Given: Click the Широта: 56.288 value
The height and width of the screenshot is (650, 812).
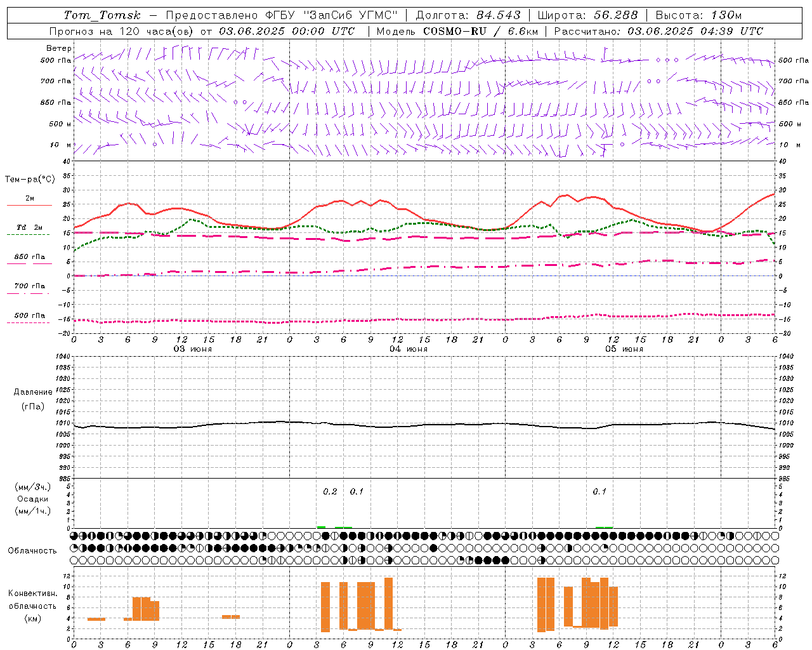Looking at the screenshot, I should point(587,15).
